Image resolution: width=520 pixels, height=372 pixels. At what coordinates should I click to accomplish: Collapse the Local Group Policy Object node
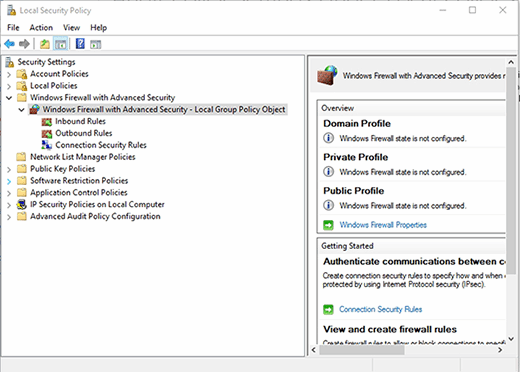pos(22,110)
